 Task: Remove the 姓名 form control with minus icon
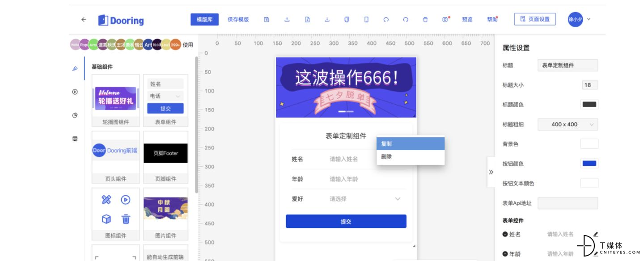(x=505, y=234)
